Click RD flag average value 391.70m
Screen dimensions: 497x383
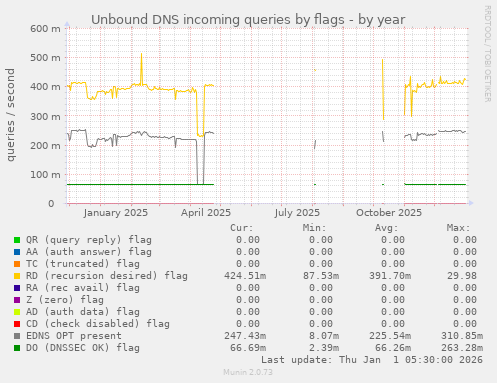click(390, 276)
